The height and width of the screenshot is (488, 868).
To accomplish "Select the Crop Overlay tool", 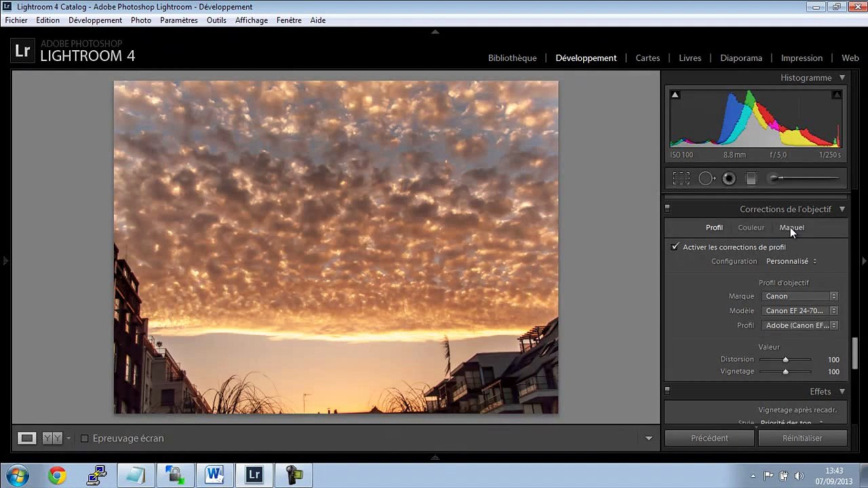I will point(682,178).
